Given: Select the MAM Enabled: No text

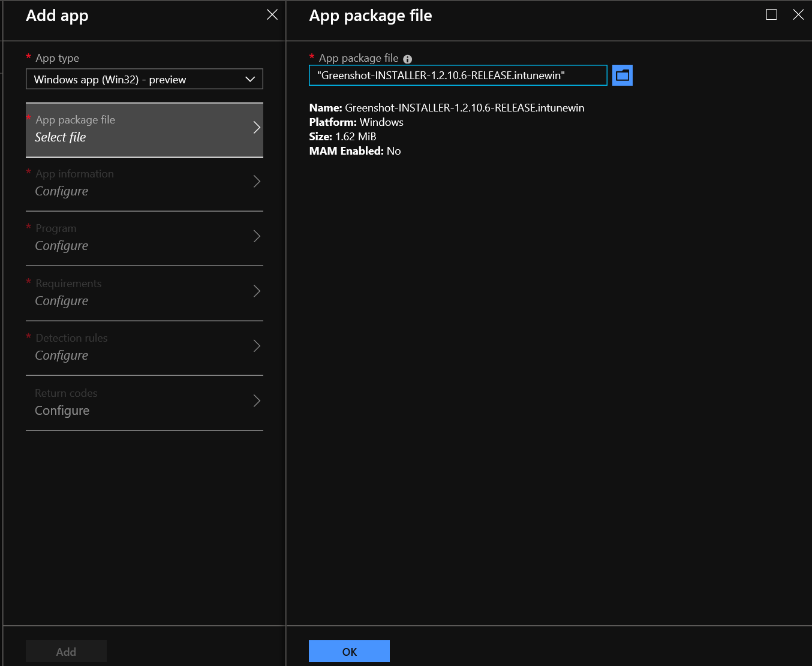Looking at the screenshot, I should (x=355, y=151).
